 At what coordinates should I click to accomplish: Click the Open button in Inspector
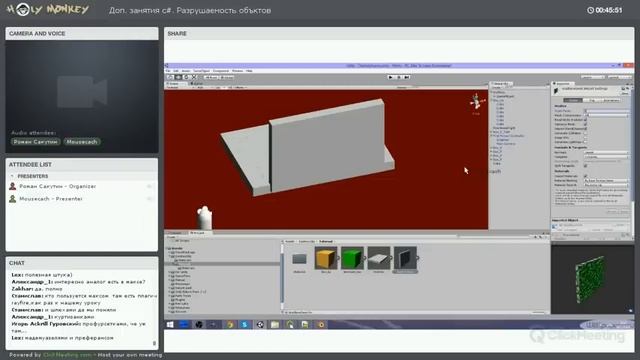click(625, 93)
